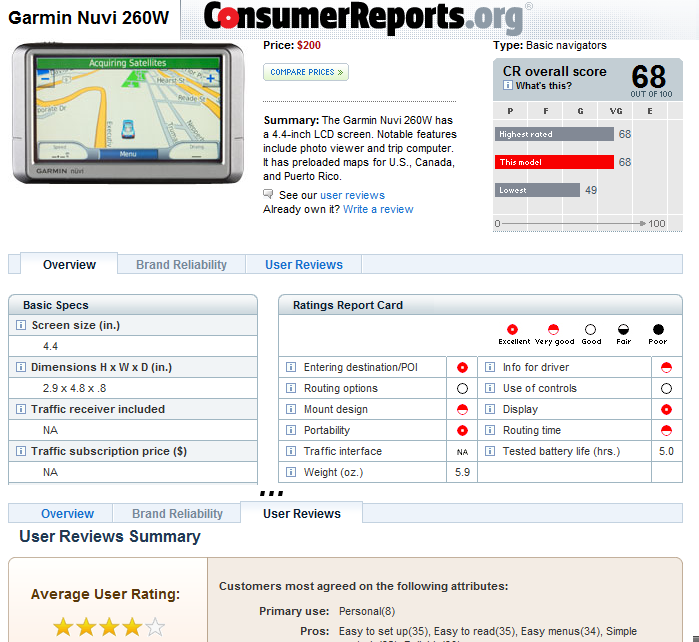The width and height of the screenshot is (699, 642).
Task: Click the Very good rating legend symbol
Action: (553, 329)
